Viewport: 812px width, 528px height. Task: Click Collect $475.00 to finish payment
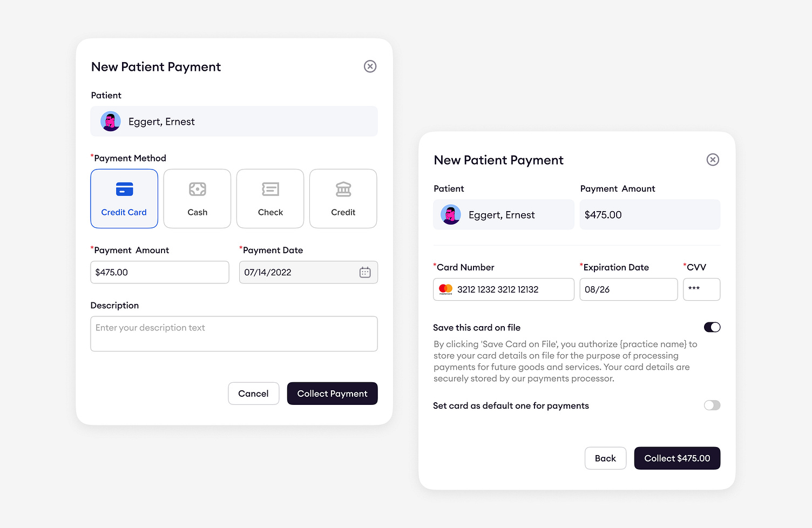point(677,458)
